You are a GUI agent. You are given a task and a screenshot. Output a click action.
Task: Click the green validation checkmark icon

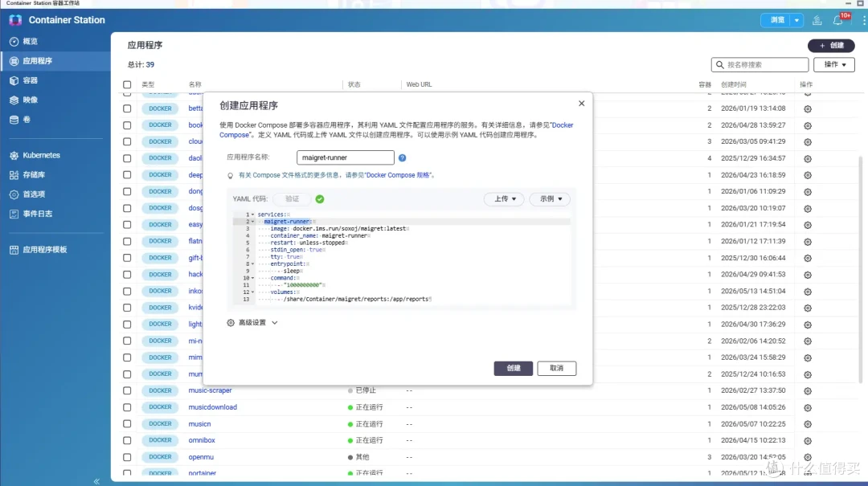tap(320, 198)
